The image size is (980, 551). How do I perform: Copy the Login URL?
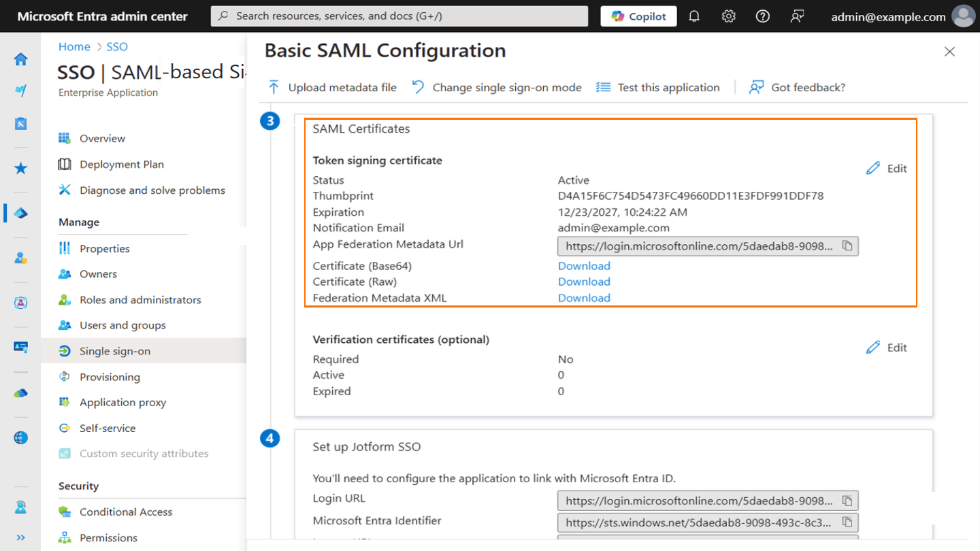pos(847,500)
